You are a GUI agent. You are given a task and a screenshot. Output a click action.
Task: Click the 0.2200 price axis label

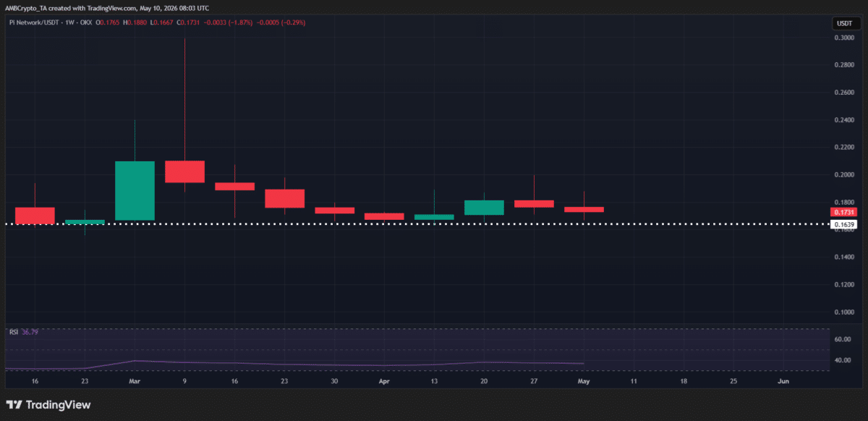point(844,148)
